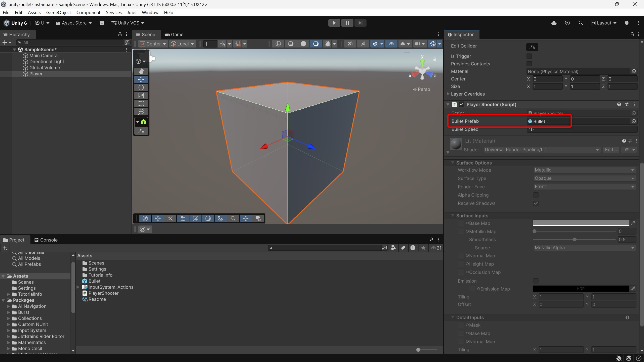
Task: Uncheck Receive Shadows checkbox
Action: pos(536,203)
